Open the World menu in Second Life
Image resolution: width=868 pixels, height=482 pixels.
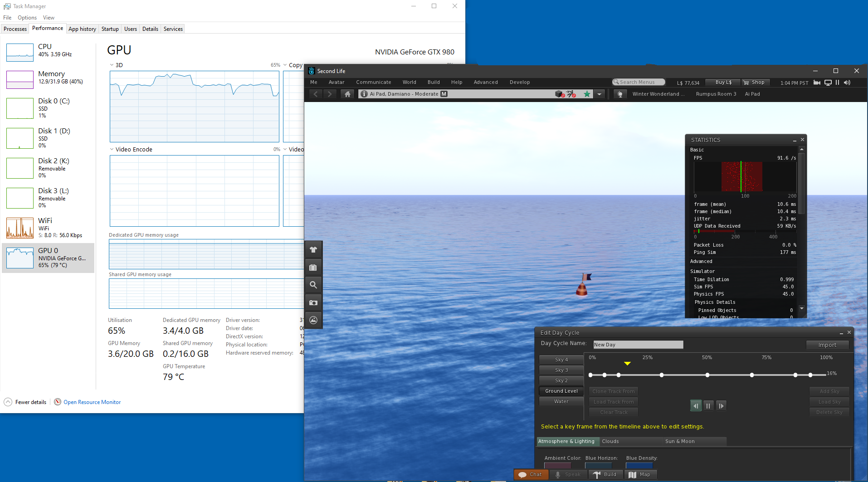coord(410,82)
